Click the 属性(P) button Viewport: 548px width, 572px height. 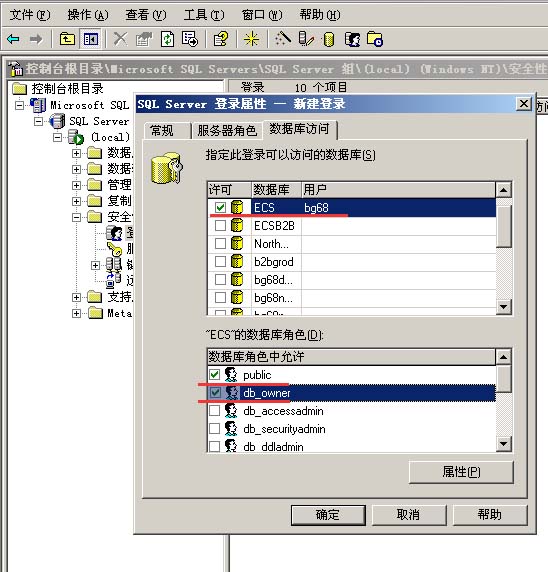coord(461,472)
